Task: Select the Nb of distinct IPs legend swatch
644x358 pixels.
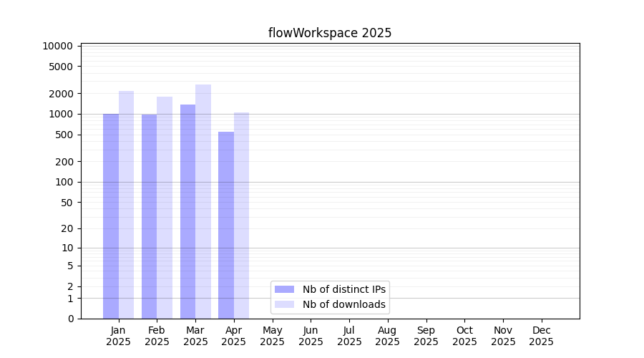Action: pos(284,289)
